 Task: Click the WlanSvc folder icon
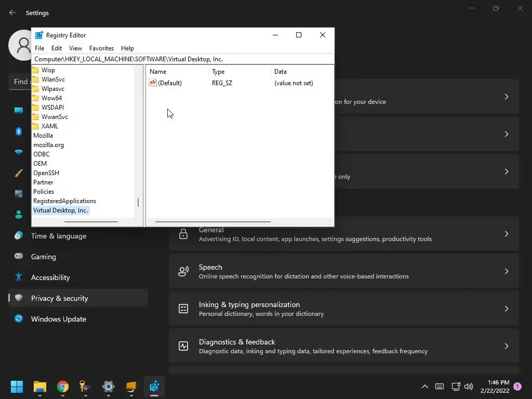(36, 79)
